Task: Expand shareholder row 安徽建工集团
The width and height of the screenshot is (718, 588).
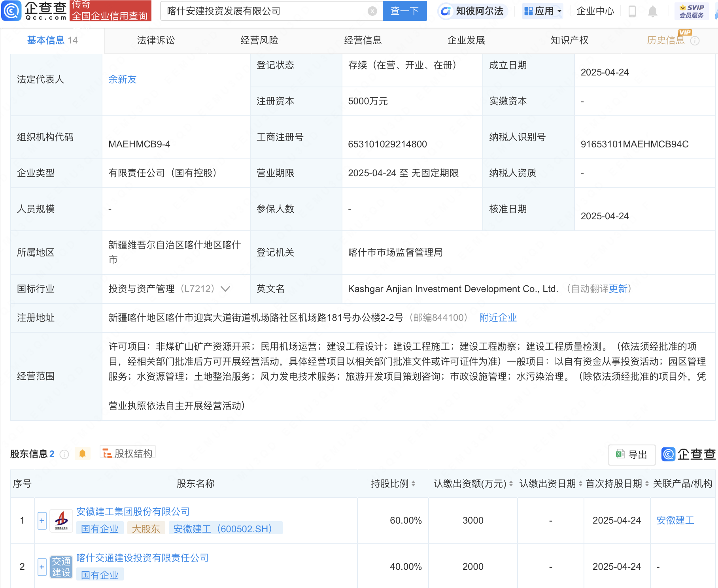Action: [x=42, y=521]
